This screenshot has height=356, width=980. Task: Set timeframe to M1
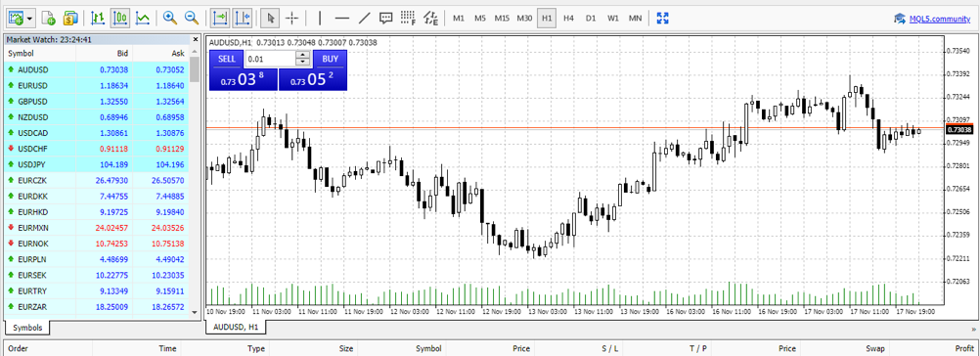pos(459,19)
